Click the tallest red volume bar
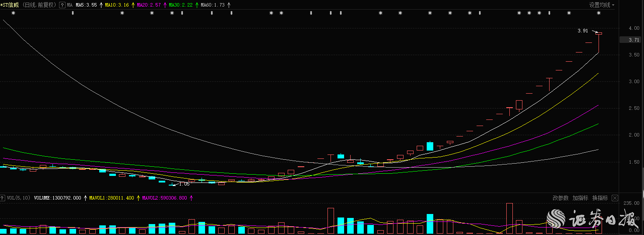 point(509,218)
